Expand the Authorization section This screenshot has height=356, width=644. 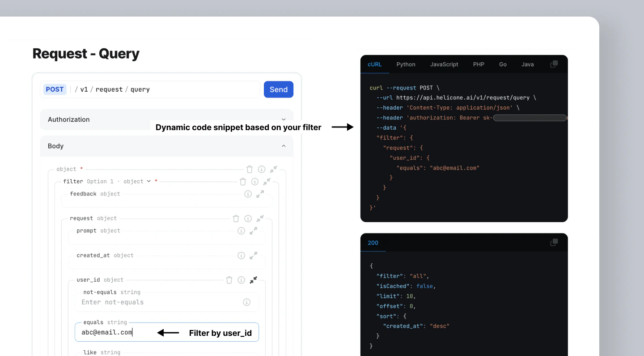tap(284, 119)
